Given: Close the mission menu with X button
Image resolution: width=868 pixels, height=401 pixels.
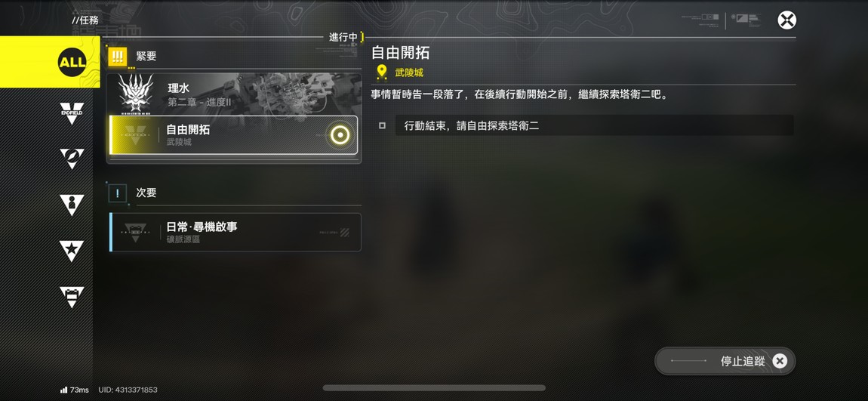Looking at the screenshot, I should coord(786,20).
